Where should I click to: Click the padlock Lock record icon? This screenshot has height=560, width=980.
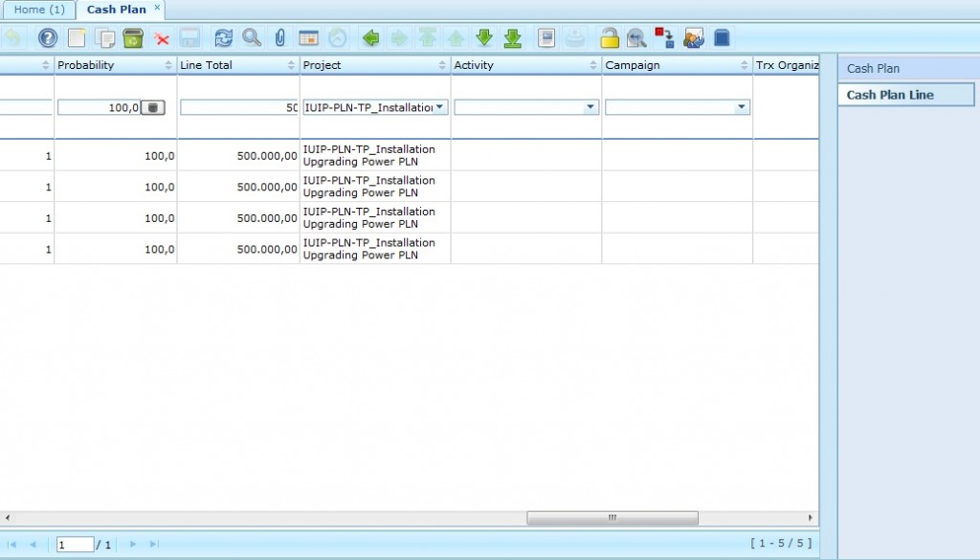click(609, 38)
